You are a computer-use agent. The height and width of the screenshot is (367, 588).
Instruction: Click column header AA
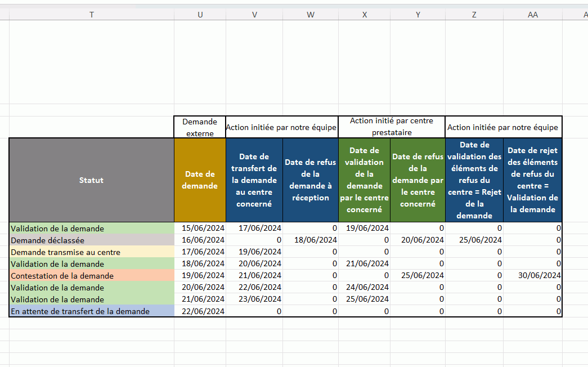click(x=532, y=15)
